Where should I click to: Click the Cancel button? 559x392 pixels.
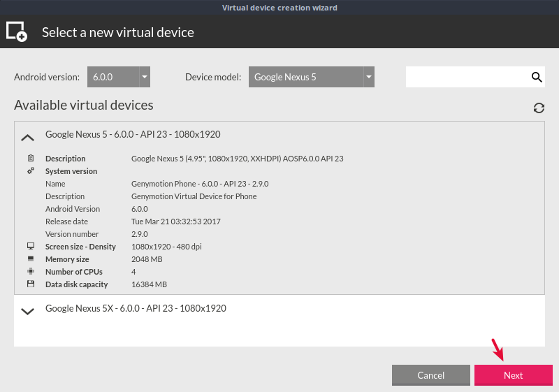431,375
